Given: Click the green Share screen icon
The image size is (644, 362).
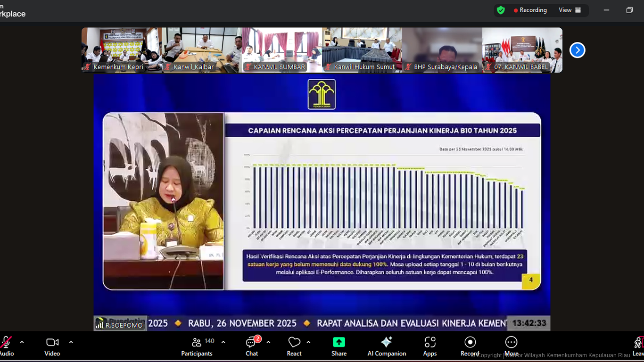Looking at the screenshot, I should (339, 342).
